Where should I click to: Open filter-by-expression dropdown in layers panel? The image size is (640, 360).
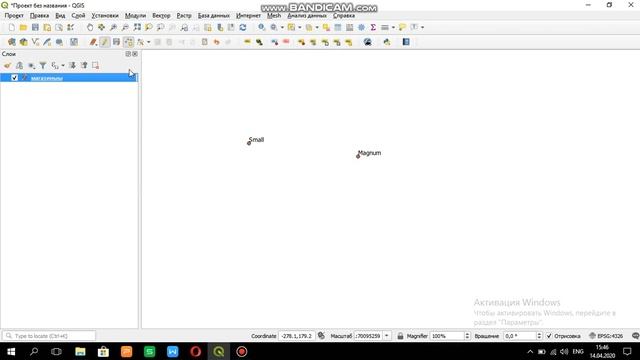coord(63,65)
